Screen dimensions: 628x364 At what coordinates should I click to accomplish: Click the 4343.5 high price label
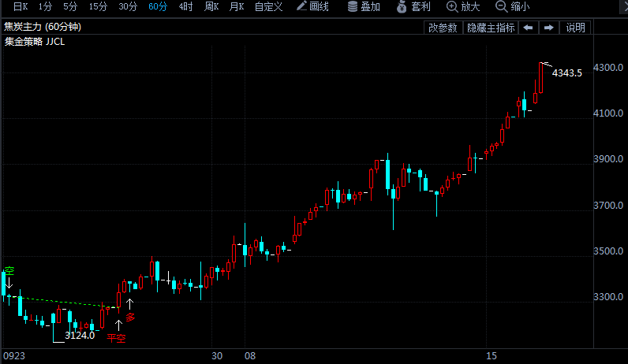566,72
